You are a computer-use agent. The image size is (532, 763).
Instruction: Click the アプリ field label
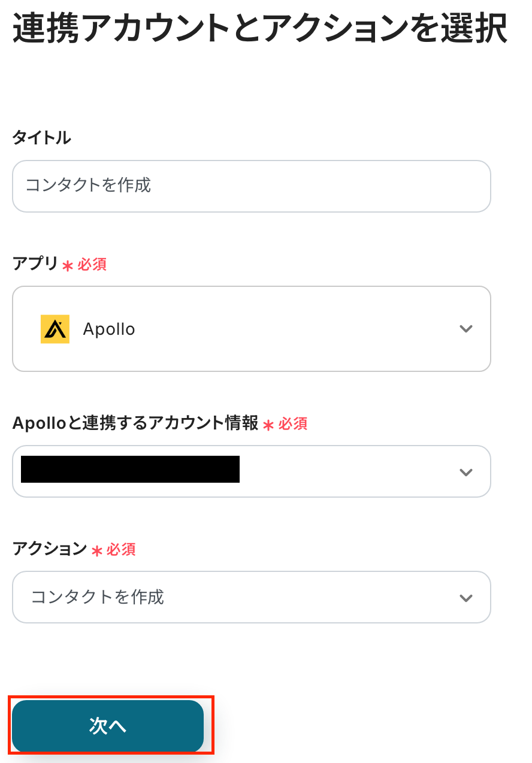[35, 264]
